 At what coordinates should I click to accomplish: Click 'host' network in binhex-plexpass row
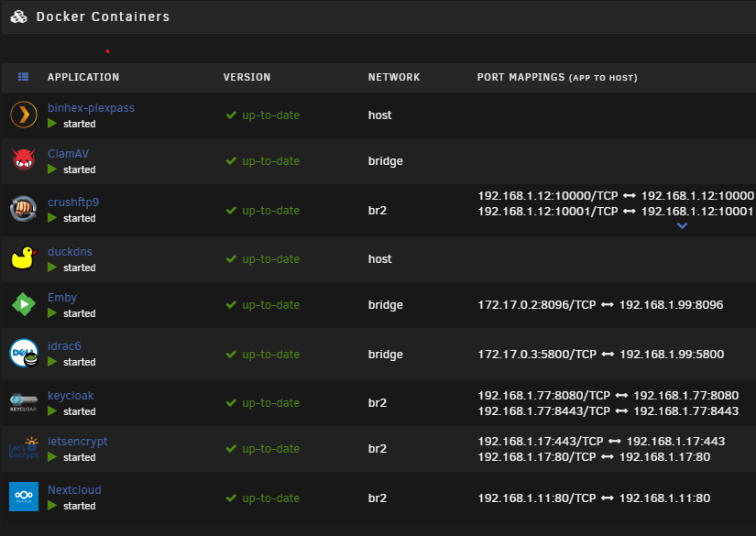point(380,115)
